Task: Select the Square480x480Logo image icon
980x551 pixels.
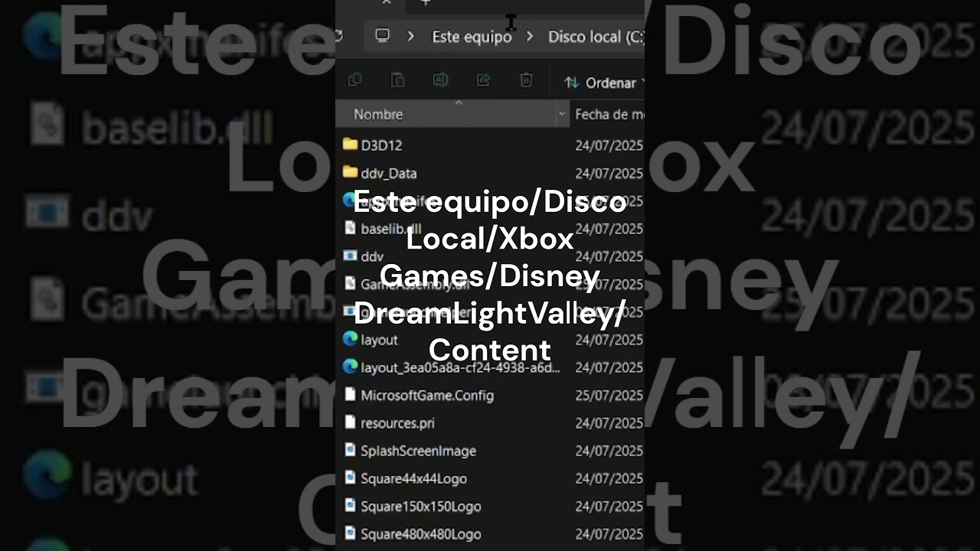Action: click(350, 533)
